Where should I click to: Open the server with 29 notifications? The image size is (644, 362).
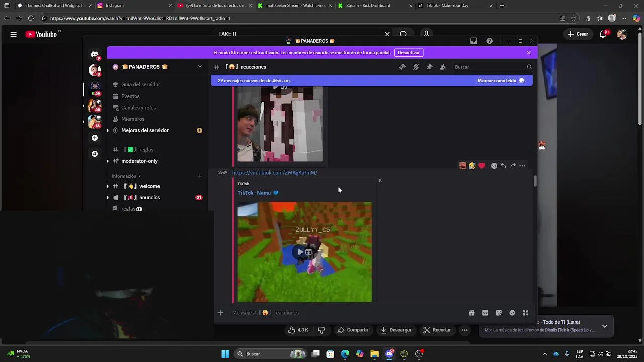point(95,88)
